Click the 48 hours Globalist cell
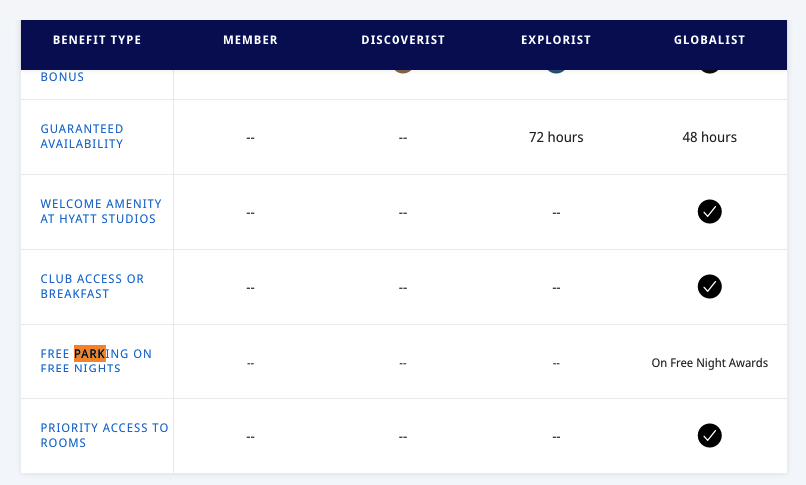This screenshot has width=806, height=485. (x=709, y=137)
